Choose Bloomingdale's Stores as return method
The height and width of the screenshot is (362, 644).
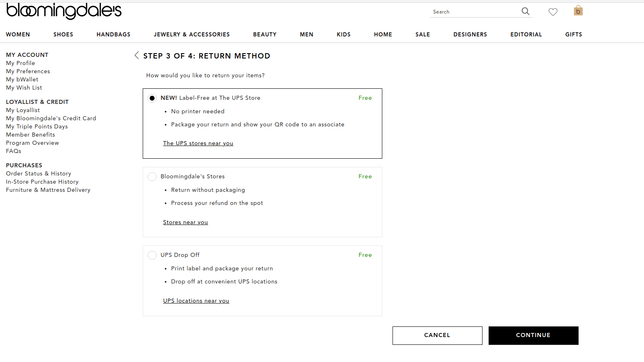pos(152,176)
